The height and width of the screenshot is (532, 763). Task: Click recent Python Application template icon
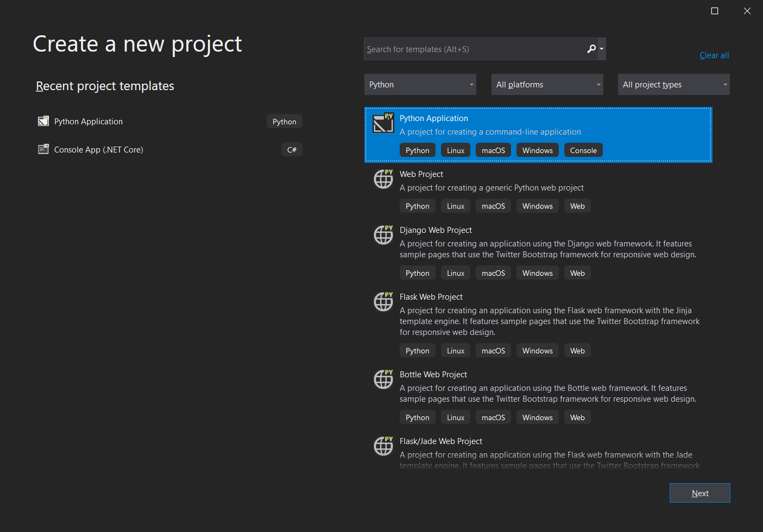(43, 121)
